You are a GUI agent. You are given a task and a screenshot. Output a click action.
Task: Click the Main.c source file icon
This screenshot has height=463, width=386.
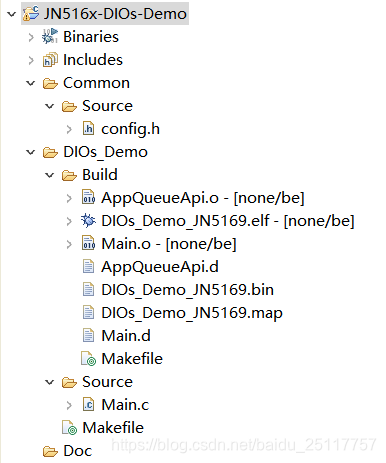point(88,405)
